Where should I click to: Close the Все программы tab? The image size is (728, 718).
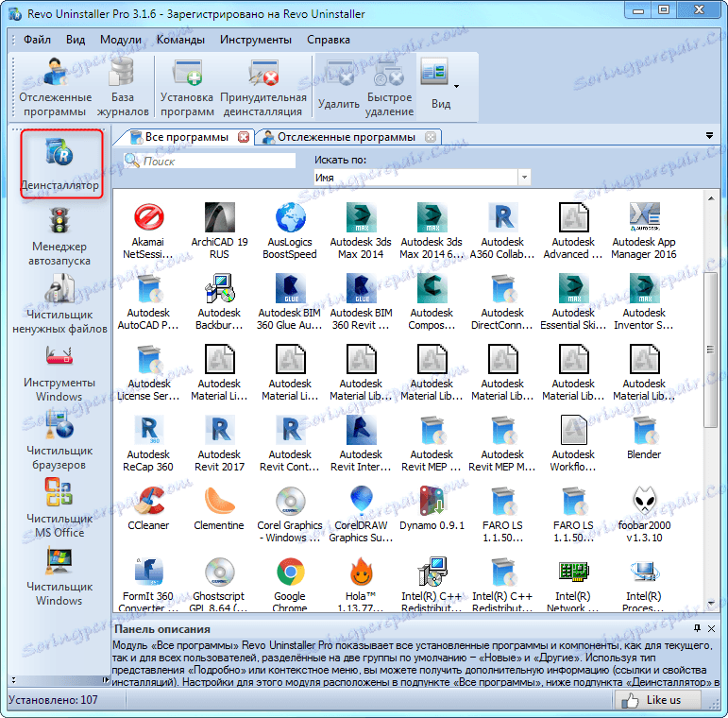pyautogui.click(x=244, y=137)
